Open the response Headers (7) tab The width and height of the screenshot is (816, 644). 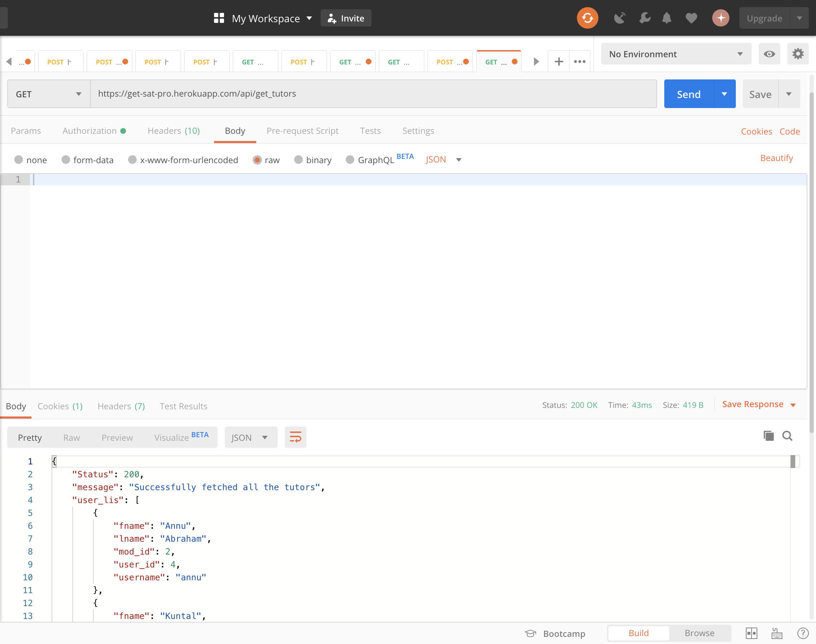pyautogui.click(x=121, y=406)
